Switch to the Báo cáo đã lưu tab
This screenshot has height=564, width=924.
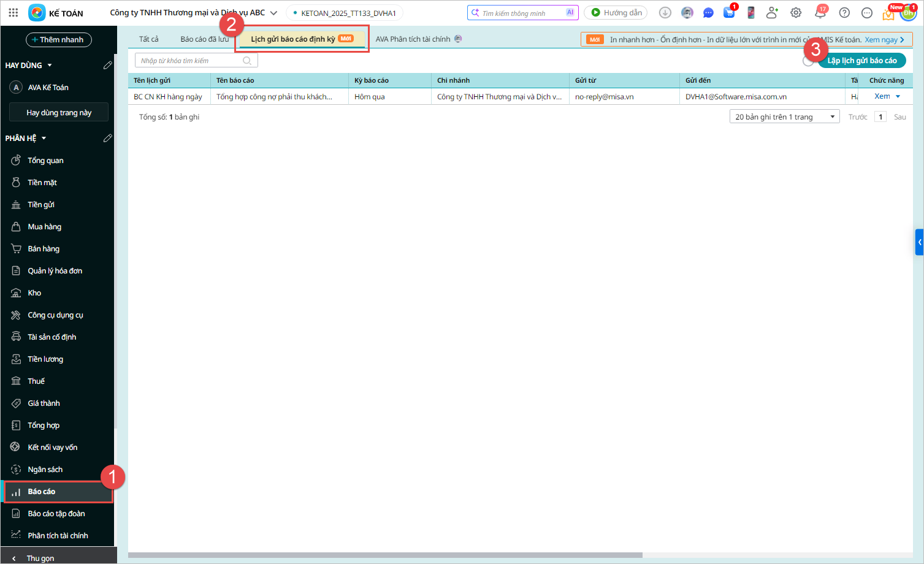[x=204, y=39]
